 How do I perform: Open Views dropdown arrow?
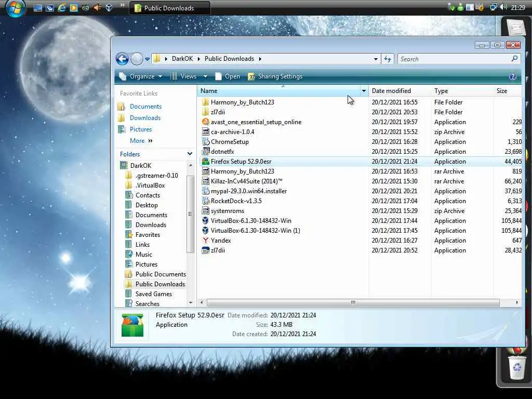pyautogui.click(x=205, y=77)
